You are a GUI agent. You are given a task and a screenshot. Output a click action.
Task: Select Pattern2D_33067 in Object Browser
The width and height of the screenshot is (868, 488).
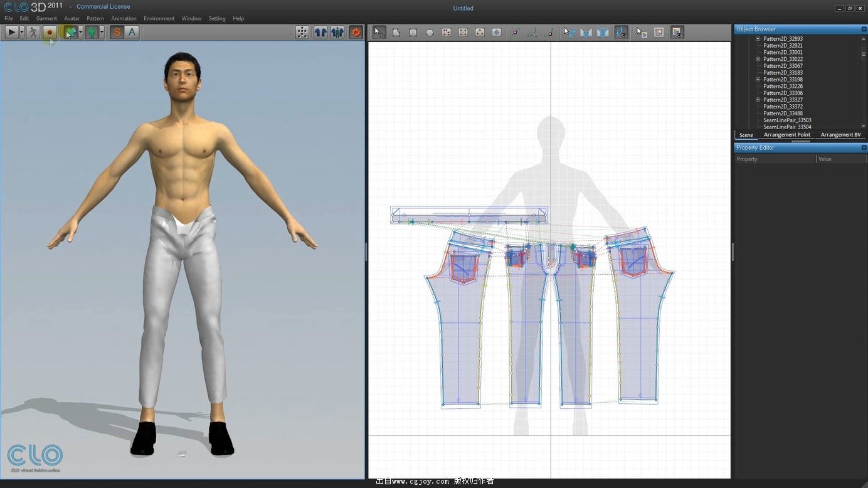pyautogui.click(x=783, y=66)
